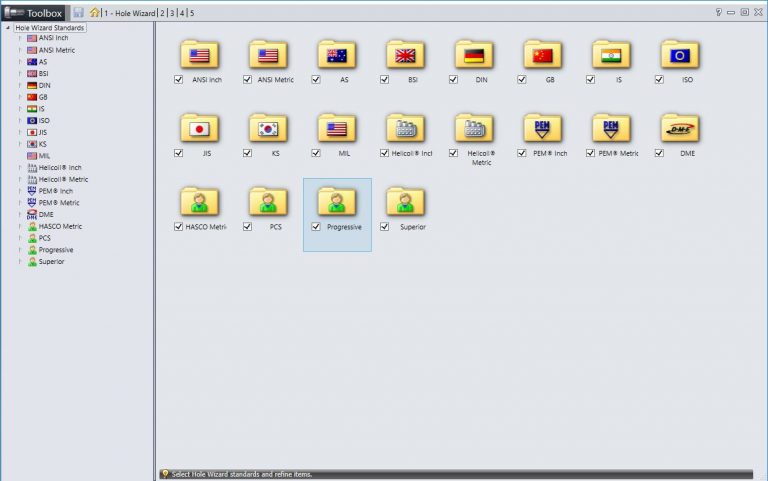Toggle the GB standard checkbox
The width and height of the screenshot is (768, 481).
[522, 80]
